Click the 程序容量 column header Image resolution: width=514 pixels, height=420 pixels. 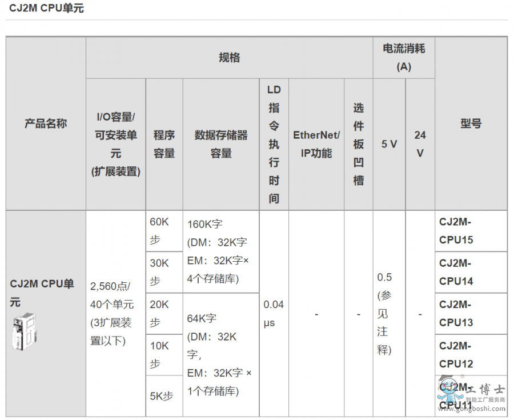(164, 144)
